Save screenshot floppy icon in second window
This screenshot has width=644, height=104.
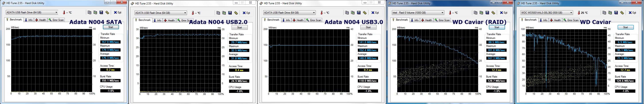coord(230,13)
